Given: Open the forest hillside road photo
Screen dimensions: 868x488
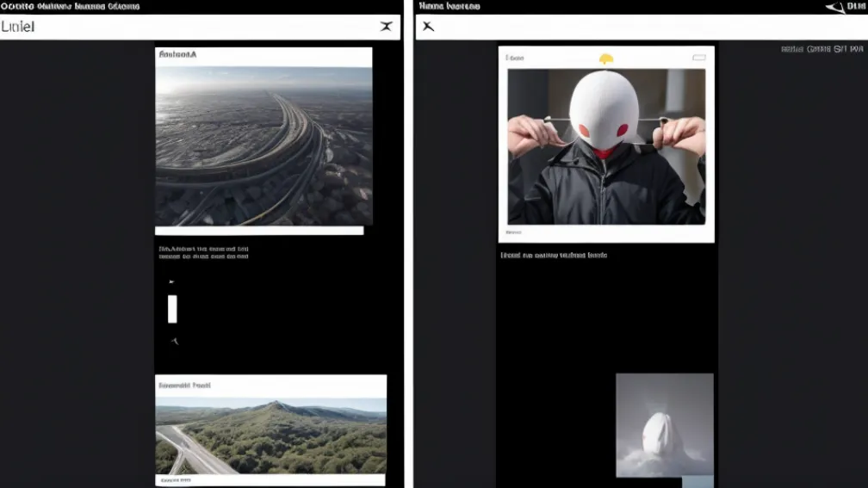Looking at the screenshot, I should tap(270, 435).
